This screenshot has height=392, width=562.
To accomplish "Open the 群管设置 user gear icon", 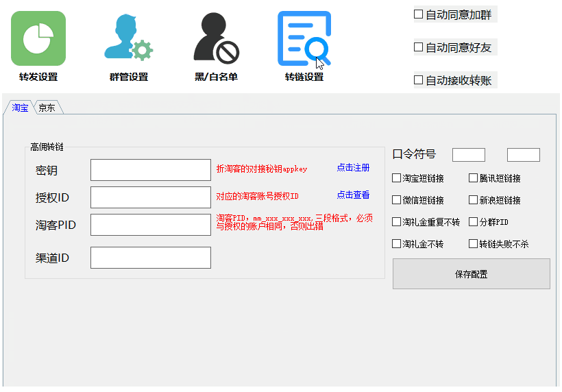I will tap(129, 37).
